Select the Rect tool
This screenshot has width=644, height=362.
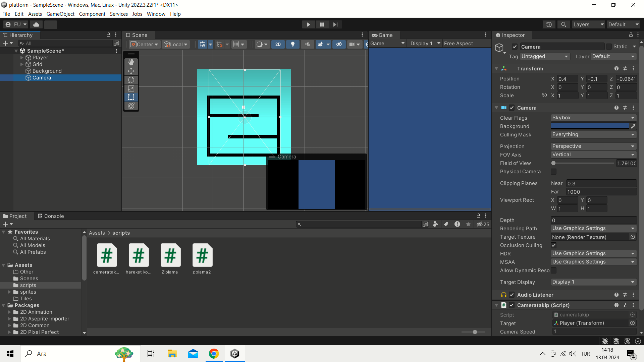pyautogui.click(x=131, y=97)
